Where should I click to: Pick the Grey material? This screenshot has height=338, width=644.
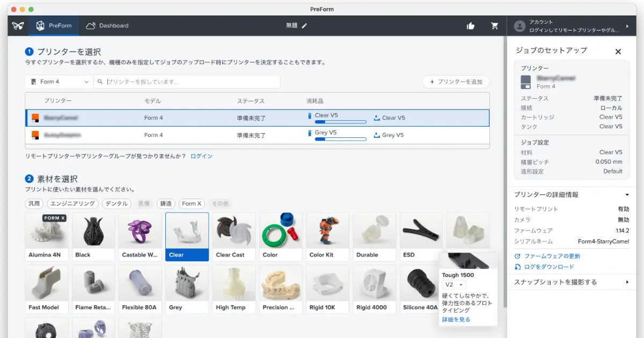point(187,289)
